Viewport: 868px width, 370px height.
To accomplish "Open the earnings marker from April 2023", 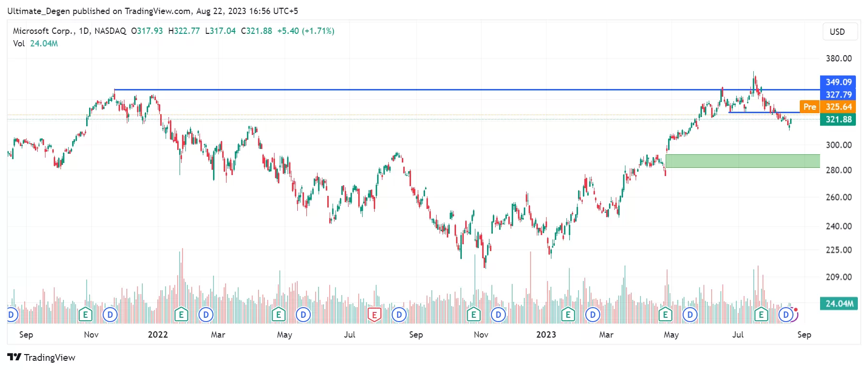I will tap(665, 315).
